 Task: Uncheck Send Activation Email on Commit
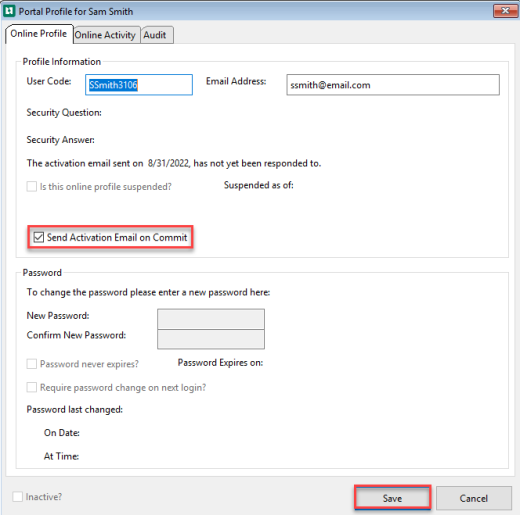pos(39,237)
